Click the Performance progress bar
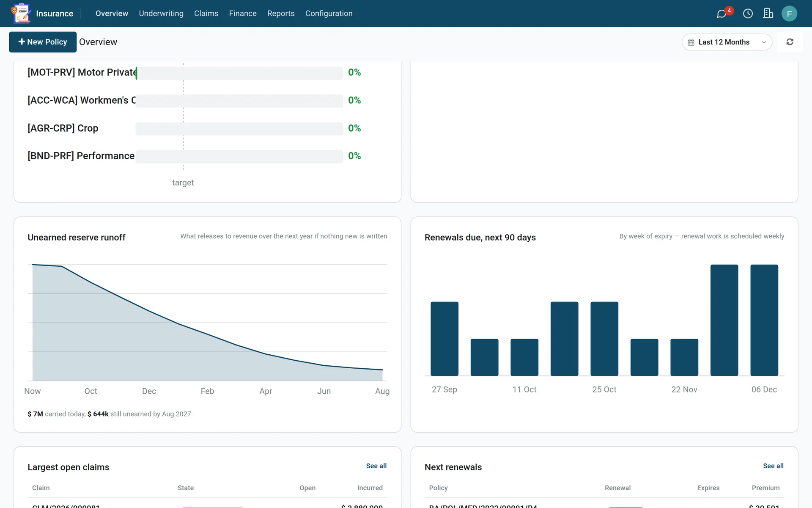The image size is (812, 508). pyautogui.click(x=239, y=156)
